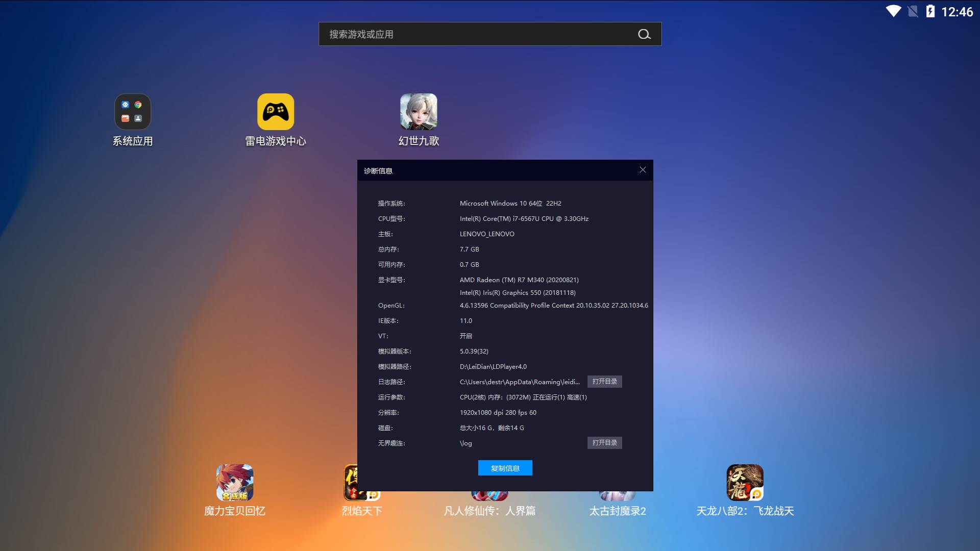
Task: Close the 诊断信息 dialog
Action: (x=643, y=170)
